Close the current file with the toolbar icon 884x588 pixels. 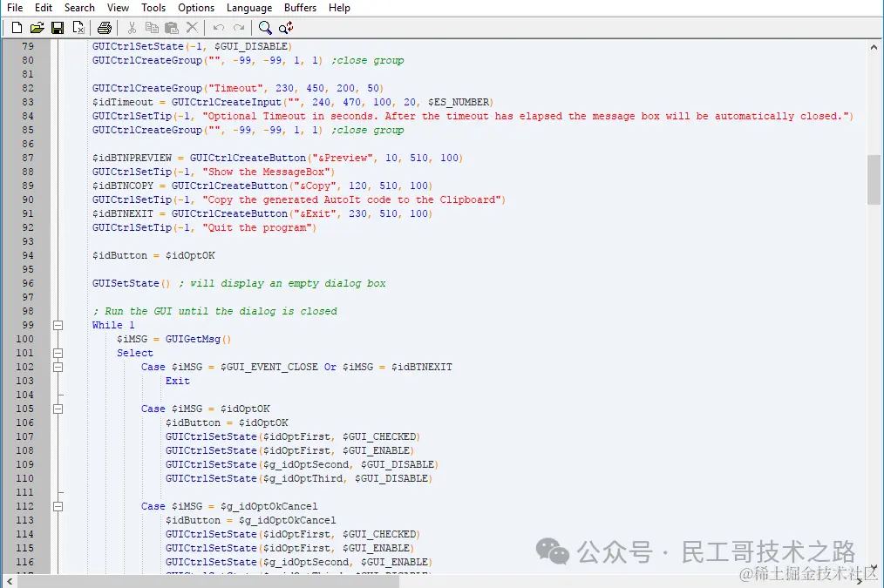click(78, 27)
